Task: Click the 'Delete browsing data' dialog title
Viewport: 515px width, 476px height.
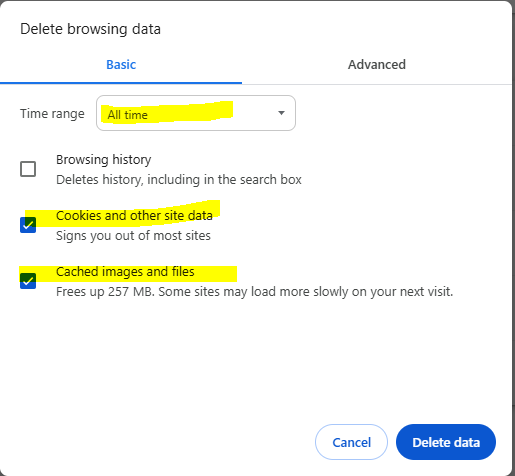Action: pyautogui.click(x=90, y=29)
